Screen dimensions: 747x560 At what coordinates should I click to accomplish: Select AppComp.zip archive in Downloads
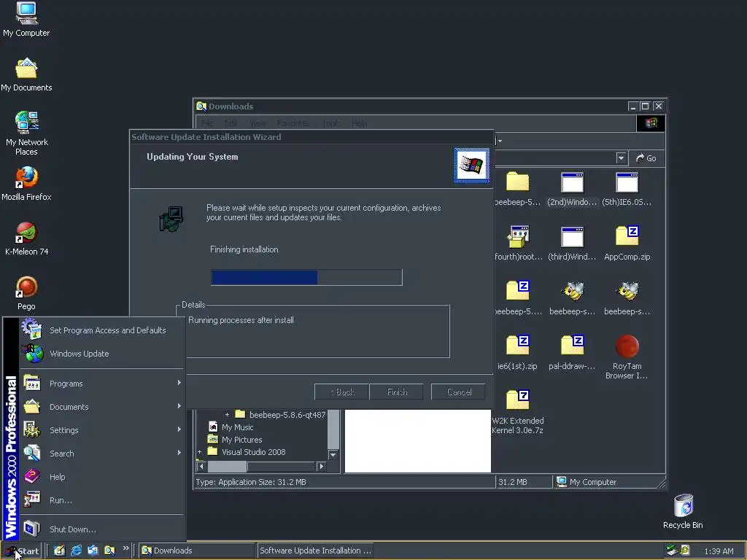coord(627,244)
